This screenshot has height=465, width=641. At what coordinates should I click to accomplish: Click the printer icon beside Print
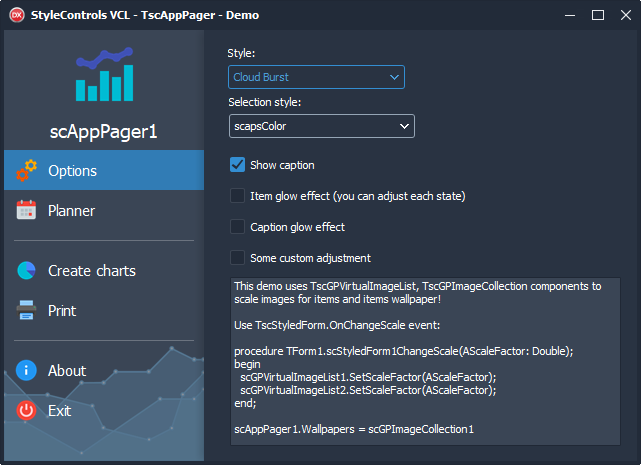[x=26, y=310]
